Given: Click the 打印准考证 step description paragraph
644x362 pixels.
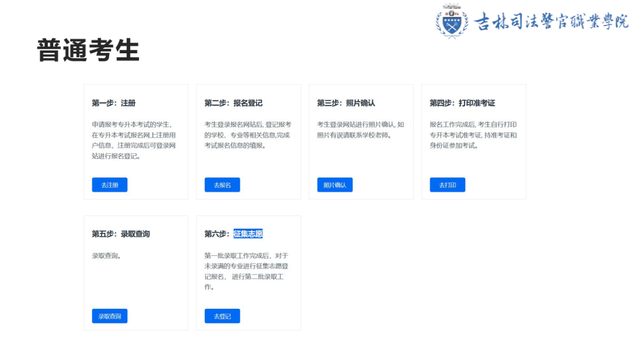Looking at the screenshot, I should (473, 135).
